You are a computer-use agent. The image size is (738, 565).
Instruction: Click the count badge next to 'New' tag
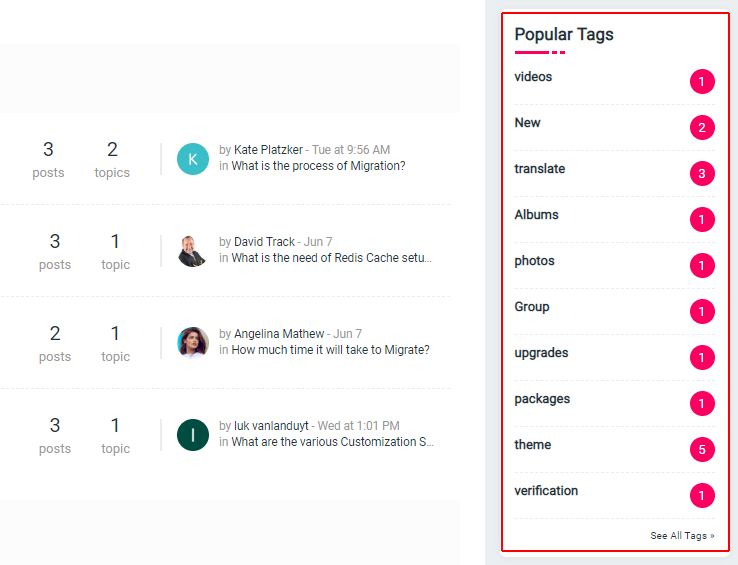(x=702, y=128)
